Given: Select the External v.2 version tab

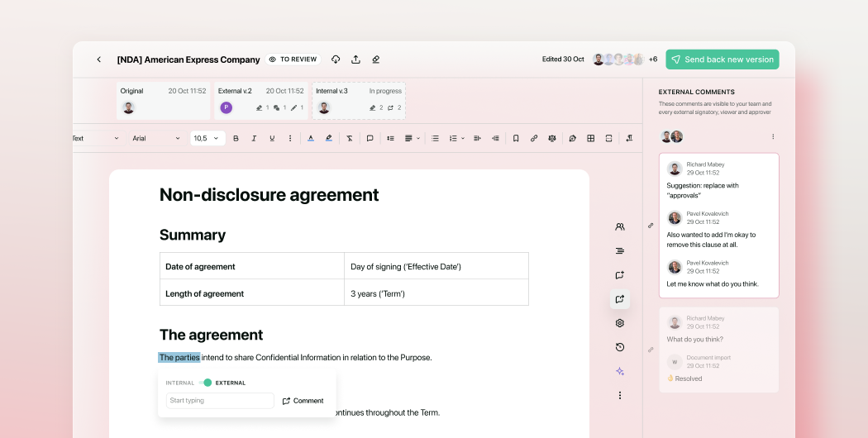Looking at the screenshot, I should [x=260, y=101].
